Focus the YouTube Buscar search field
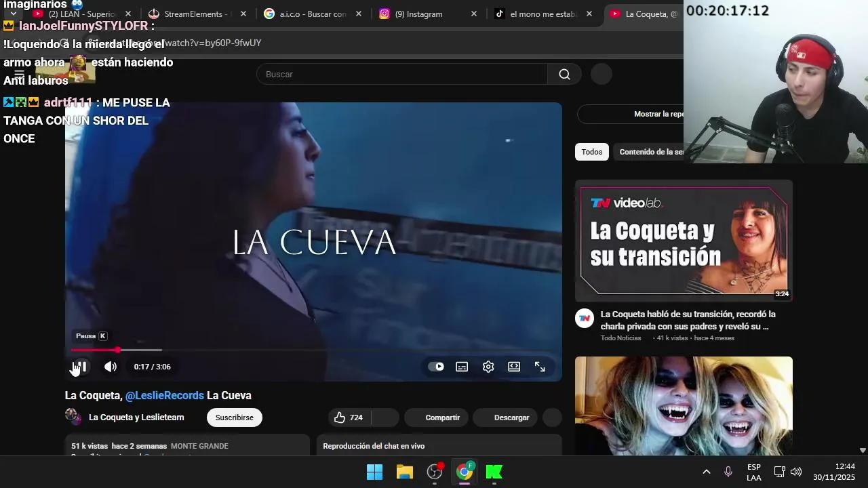Viewport: 868px width, 488px height. click(x=401, y=74)
